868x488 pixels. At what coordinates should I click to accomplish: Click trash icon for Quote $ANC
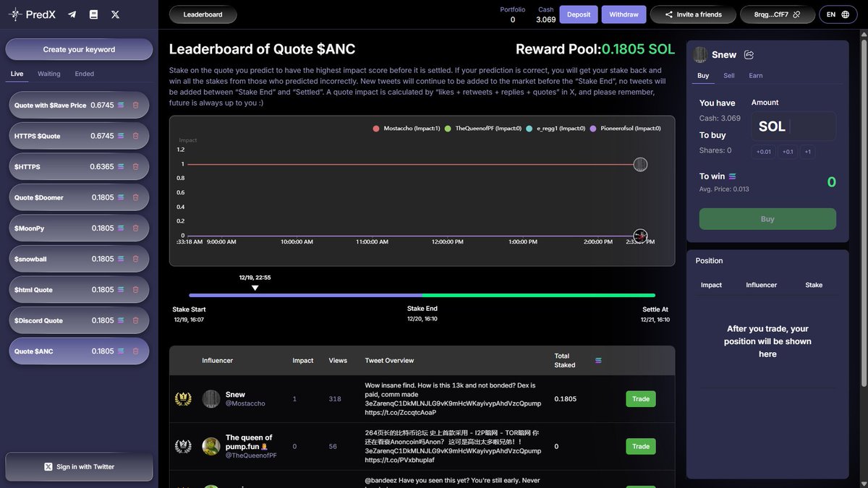[x=135, y=351]
